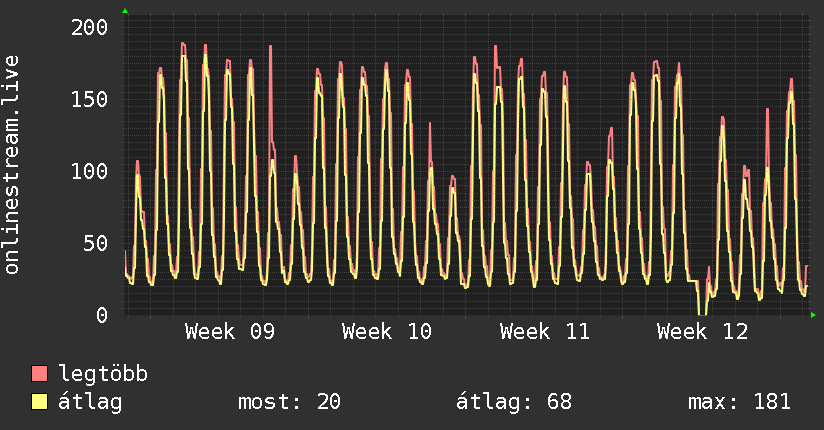This screenshot has height=430, width=824.
Task: Click the pink legtöbb legend swatch
Action: (39, 373)
